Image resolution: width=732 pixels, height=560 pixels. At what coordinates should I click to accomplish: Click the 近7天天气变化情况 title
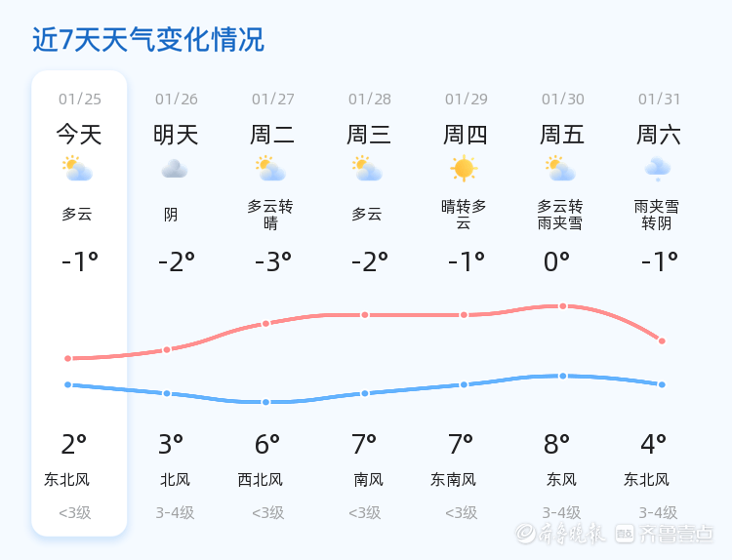148,40
